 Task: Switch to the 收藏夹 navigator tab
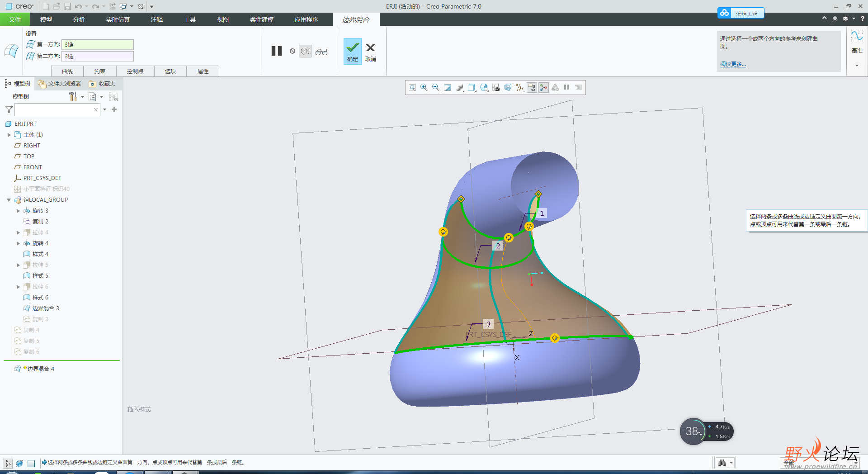103,84
